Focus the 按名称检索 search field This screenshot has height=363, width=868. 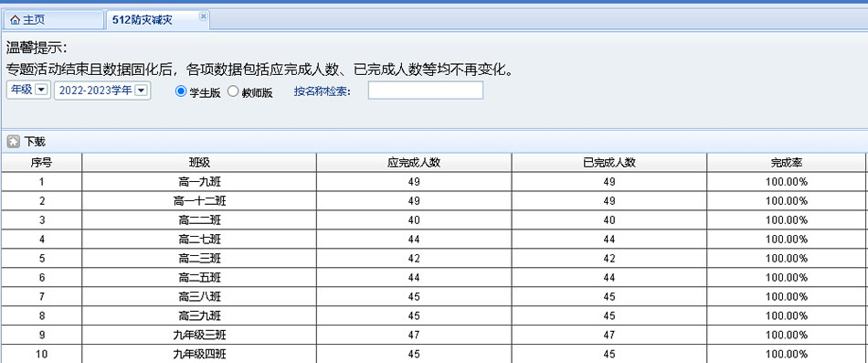coord(425,91)
